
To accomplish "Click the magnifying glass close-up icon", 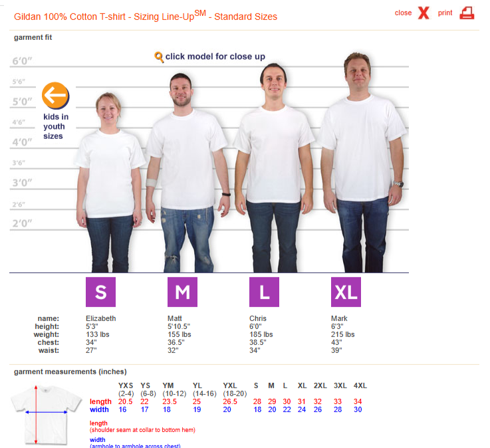I will (159, 57).
